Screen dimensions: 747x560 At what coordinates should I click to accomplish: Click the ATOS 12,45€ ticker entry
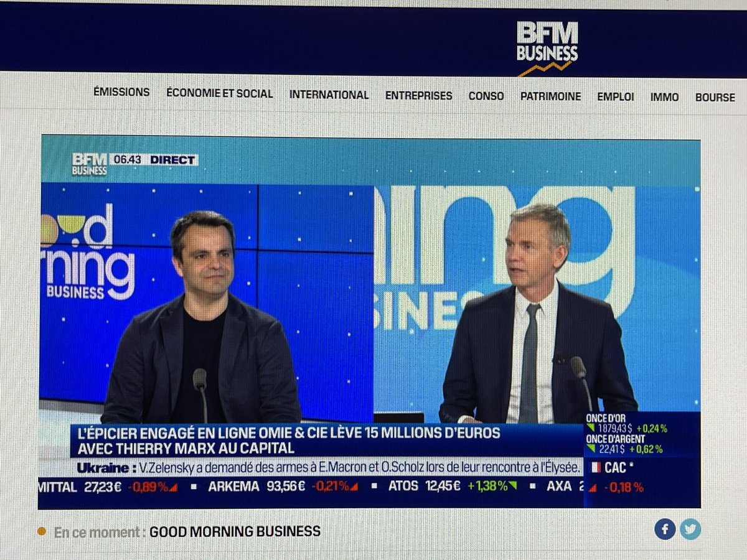coord(453,486)
